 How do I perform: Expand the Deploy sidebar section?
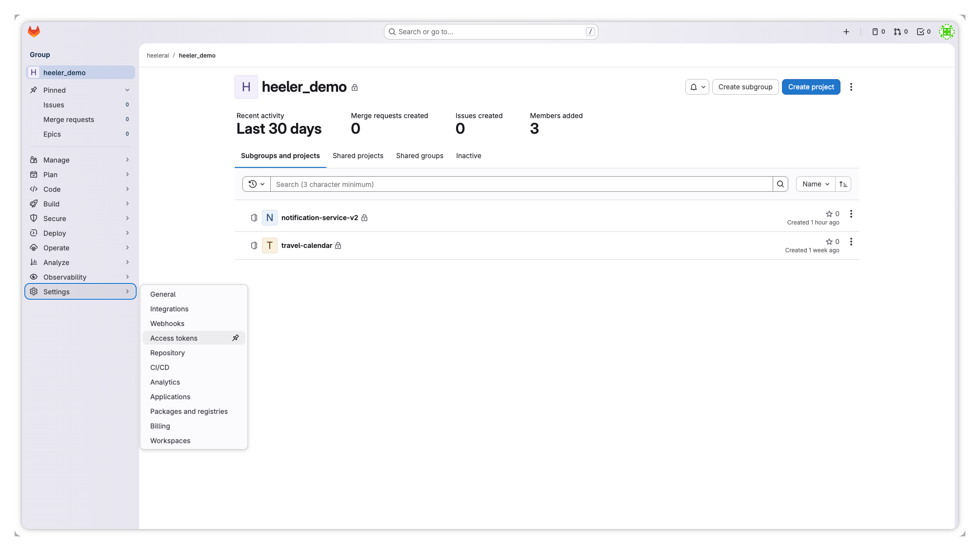80,233
